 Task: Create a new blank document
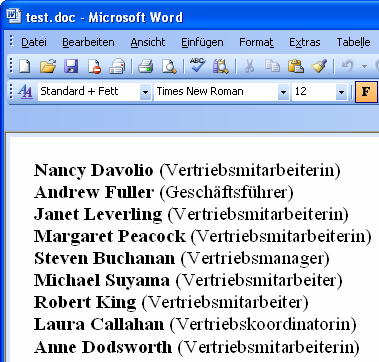(x=25, y=66)
